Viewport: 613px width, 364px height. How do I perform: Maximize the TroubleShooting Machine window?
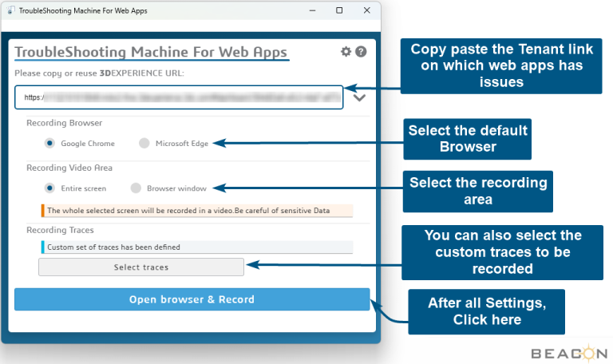[339, 10]
